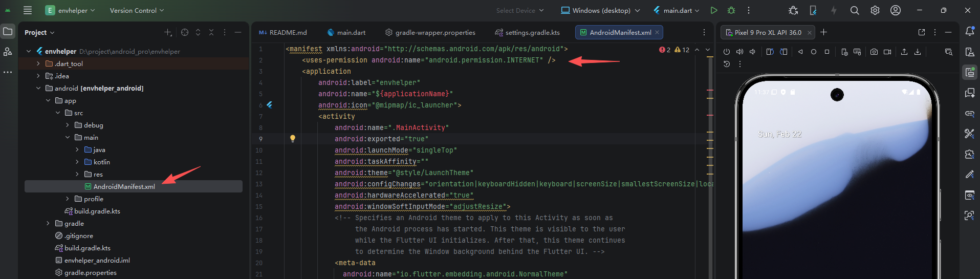Close the AndroidManifest.xml tab
980x279 pixels.
pos(657,32)
